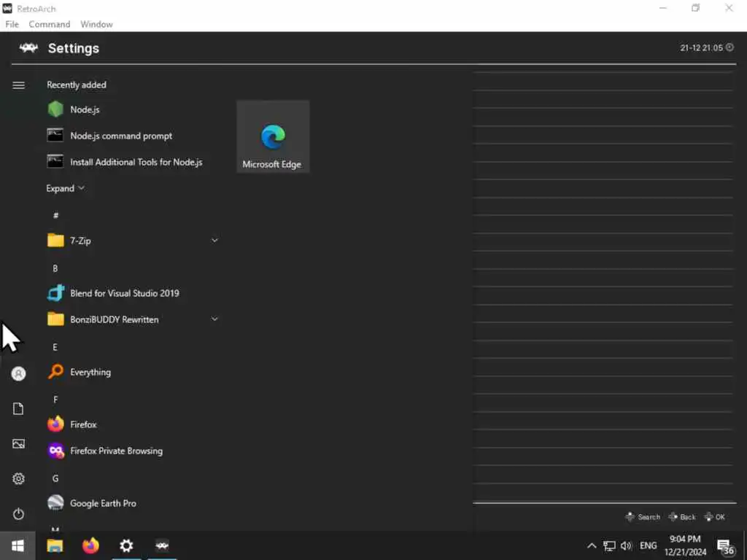Open Pictures from the Start sidebar
Image resolution: width=747 pixels, height=560 pixels.
[x=18, y=444]
